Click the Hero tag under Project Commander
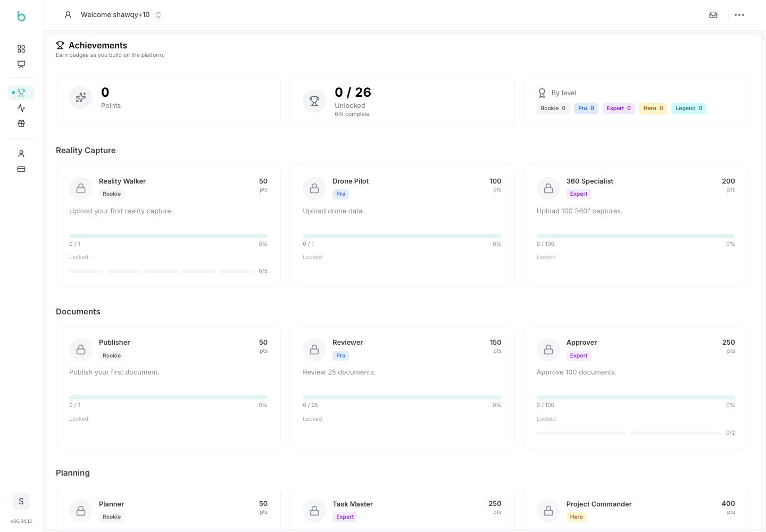 coord(577,517)
